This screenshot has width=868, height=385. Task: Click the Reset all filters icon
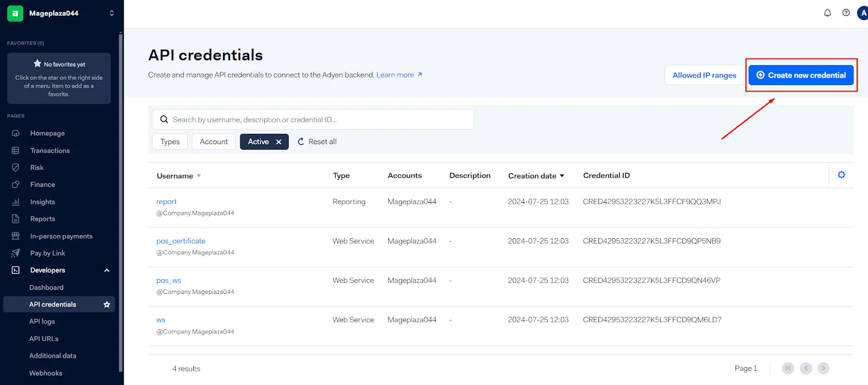[x=301, y=142]
